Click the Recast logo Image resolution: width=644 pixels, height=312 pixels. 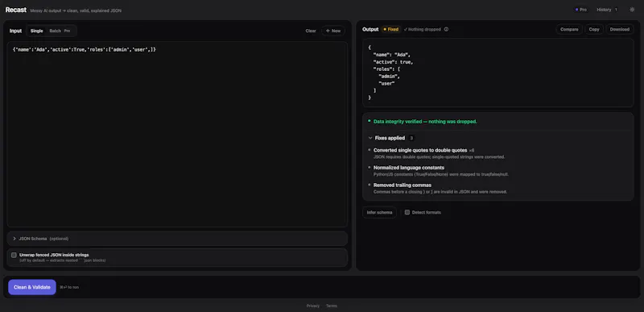16,10
